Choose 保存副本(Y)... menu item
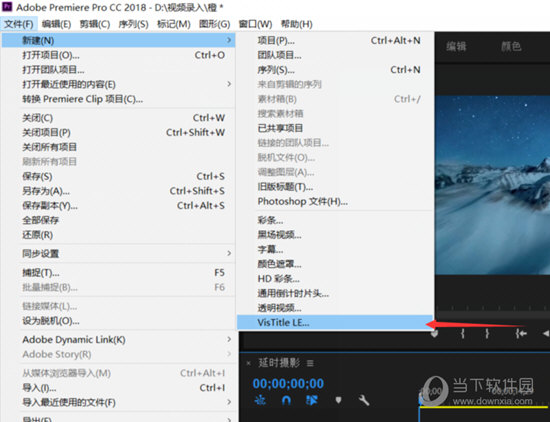550x422 pixels. (118, 206)
